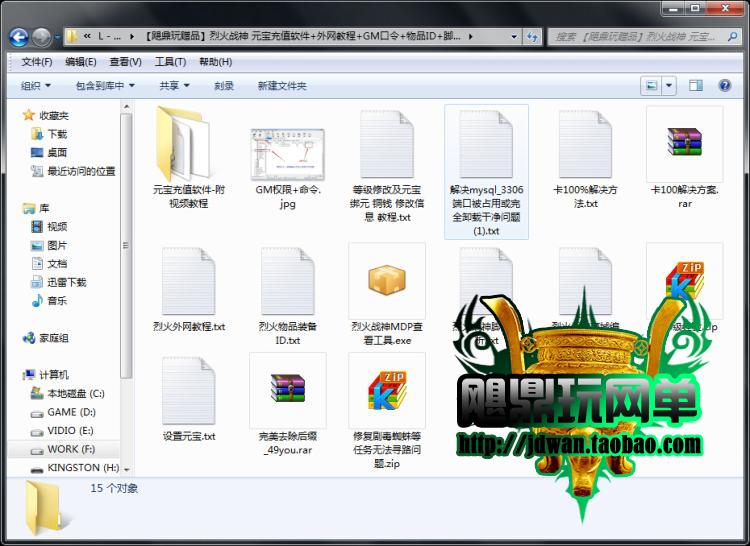Viewport: 750px width, 546px height.
Task: Expand the 包含到库中 dropdown
Action: pyautogui.click(x=105, y=86)
